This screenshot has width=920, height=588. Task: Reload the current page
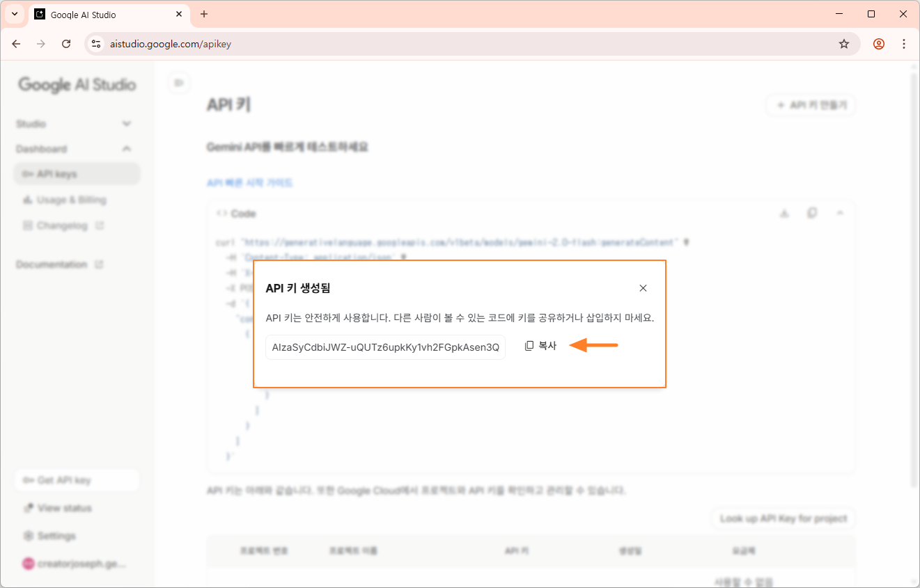pos(66,44)
